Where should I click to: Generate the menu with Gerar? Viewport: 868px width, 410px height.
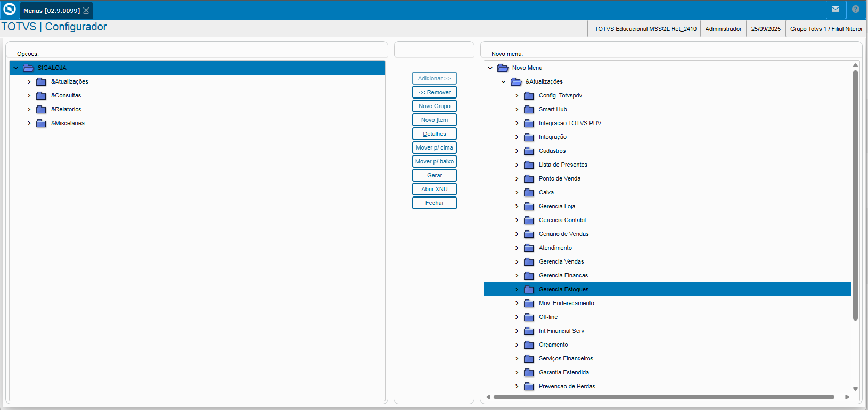click(435, 175)
